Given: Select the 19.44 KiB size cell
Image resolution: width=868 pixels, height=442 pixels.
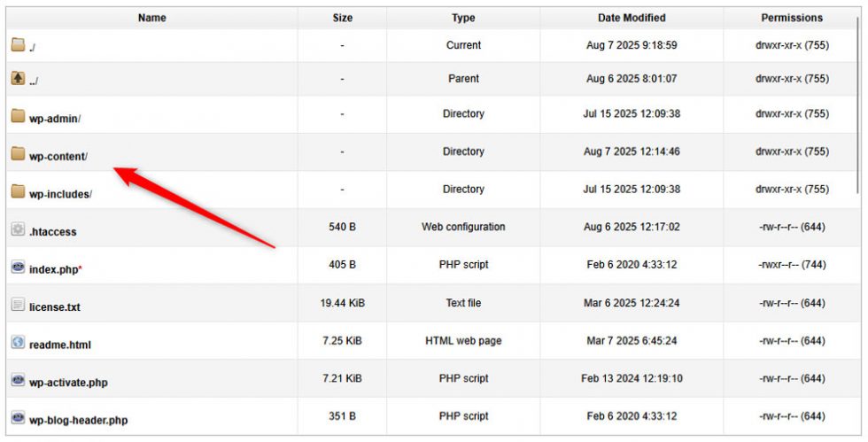Looking at the screenshot, I should pyautogui.click(x=342, y=303).
